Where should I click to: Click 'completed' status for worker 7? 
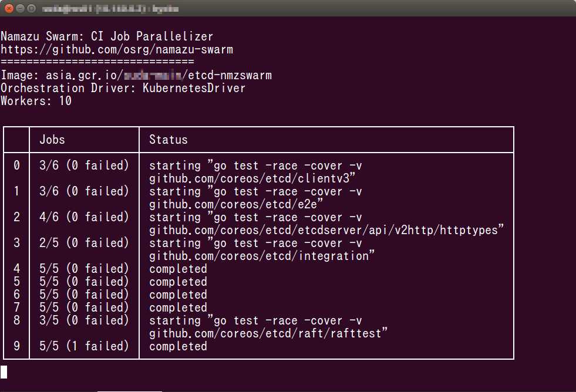tap(178, 307)
